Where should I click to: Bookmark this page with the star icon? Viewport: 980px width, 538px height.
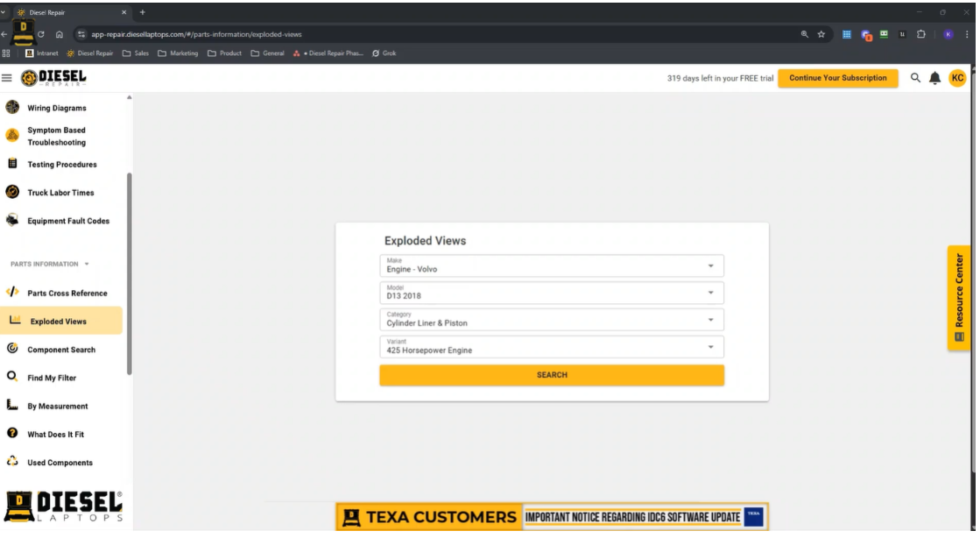821,34
